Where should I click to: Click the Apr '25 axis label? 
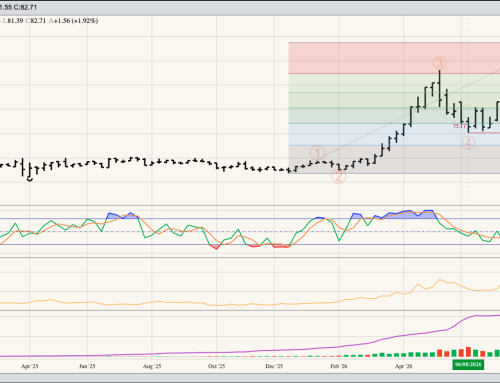(30, 366)
